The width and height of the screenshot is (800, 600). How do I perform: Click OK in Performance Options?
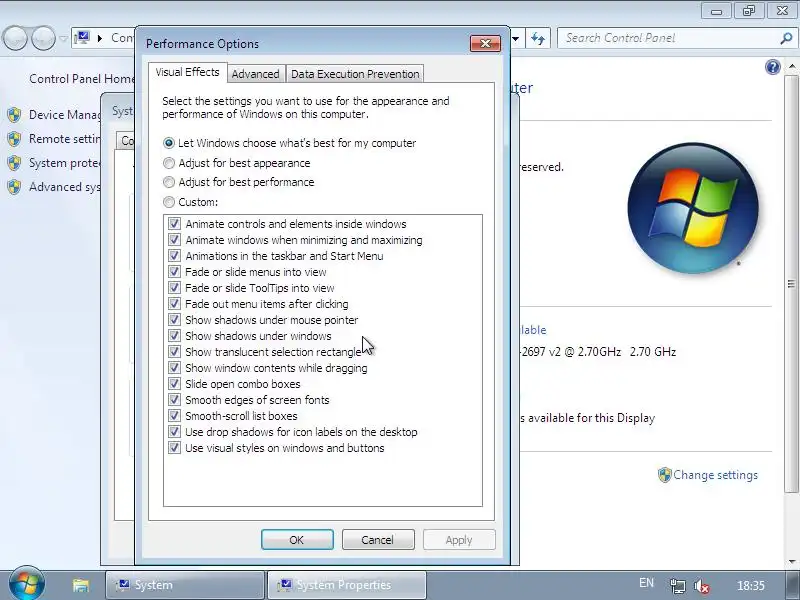coord(297,540)
